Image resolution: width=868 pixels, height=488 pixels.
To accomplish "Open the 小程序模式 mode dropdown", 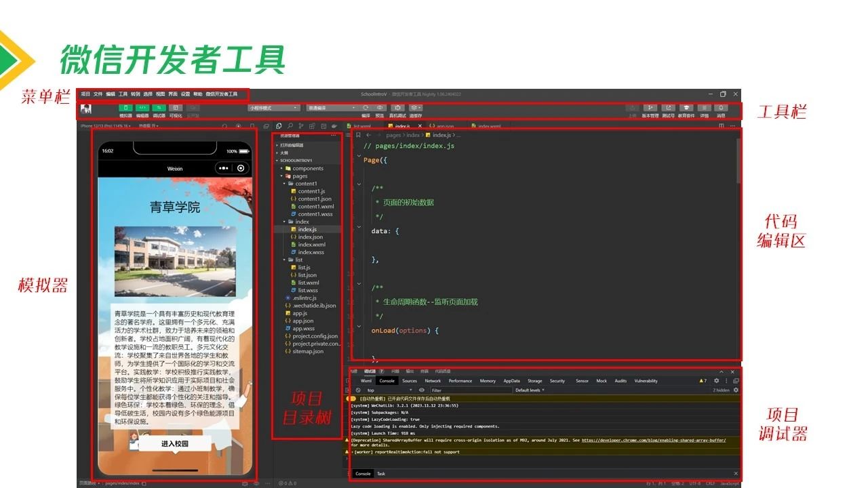I will pos(274,108).
